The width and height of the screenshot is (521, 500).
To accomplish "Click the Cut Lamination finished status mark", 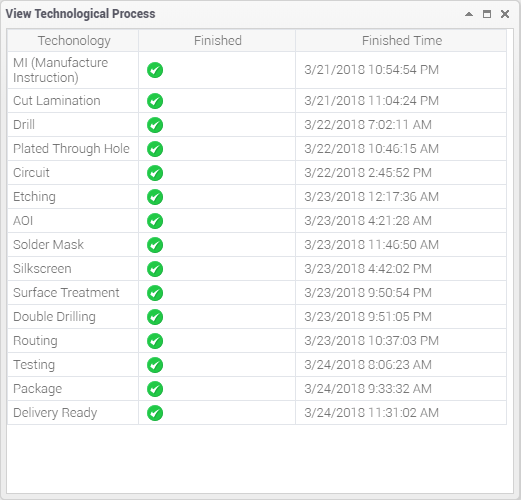I will click(x=155, y=101).
